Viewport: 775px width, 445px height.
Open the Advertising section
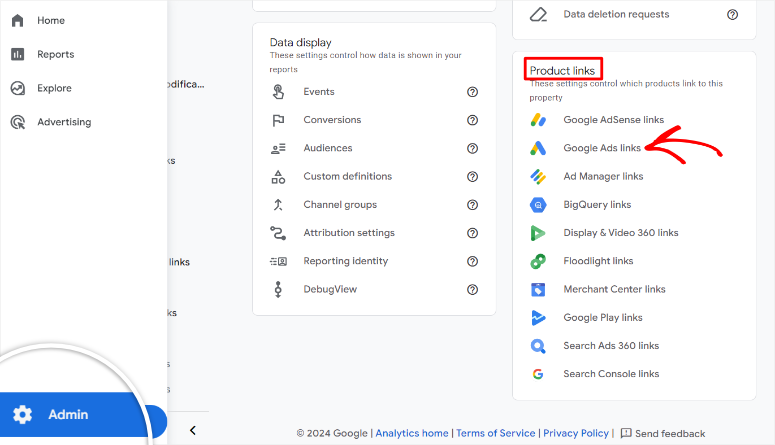click(x=64, y=122)
